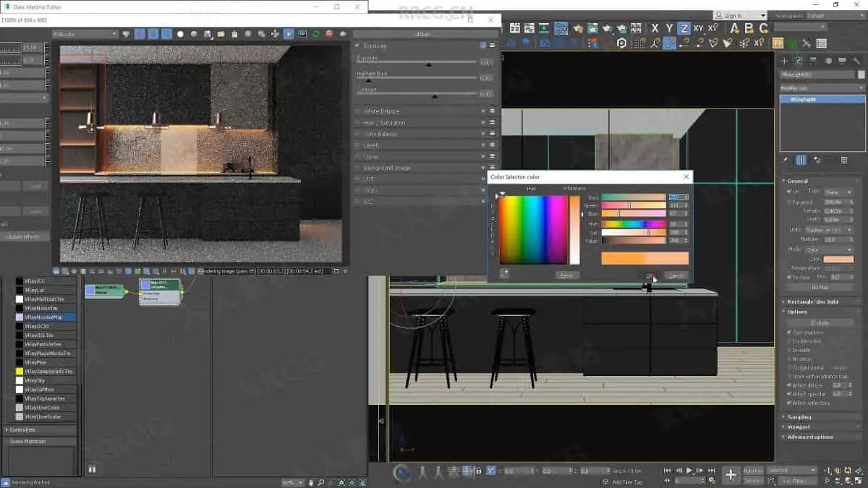Click the Reset button in Color Selector
This screenshot has height=488, width=868.
click(x=568, y=275)
